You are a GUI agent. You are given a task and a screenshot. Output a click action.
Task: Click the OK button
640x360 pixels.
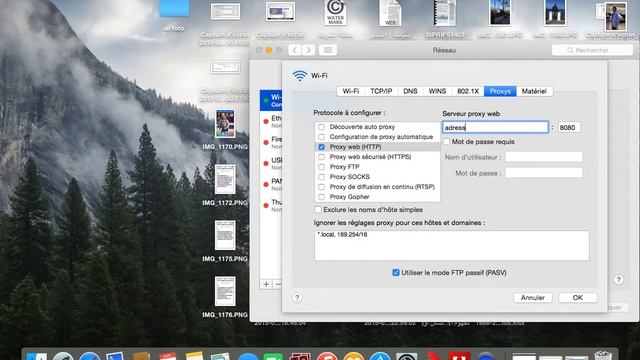tap(578, 298)
